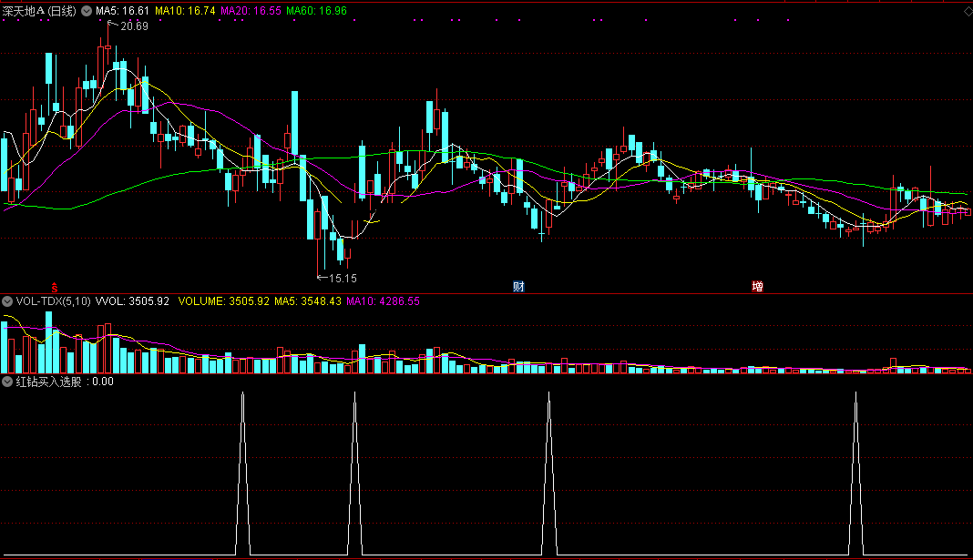Select the 深天地A (日线) chart title

click(39, 11)
